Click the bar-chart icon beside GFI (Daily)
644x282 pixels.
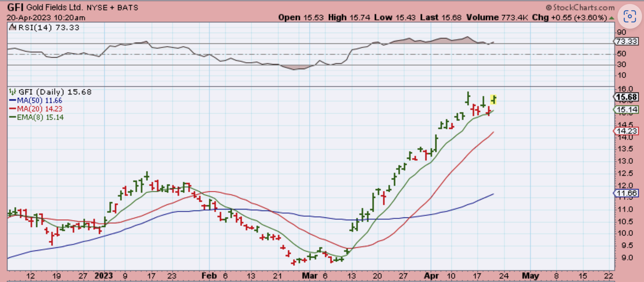(x=12, y=91)
